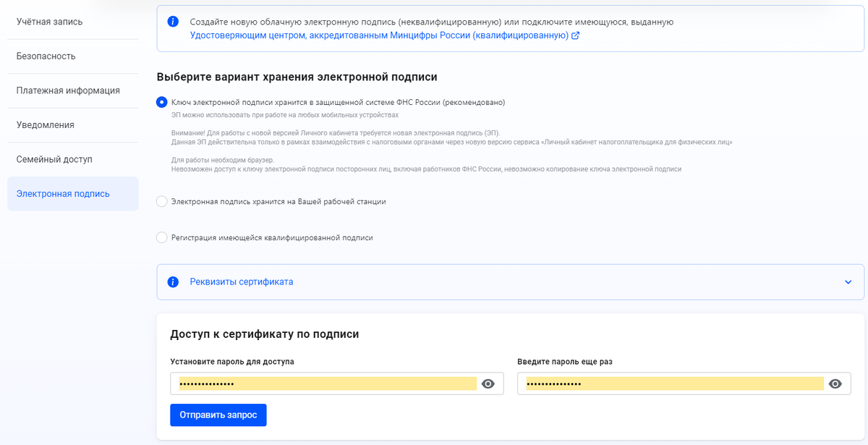The image size is (868, 445).
Task: Show password in Введите пароль еще раз field
Action: tap(837, 383)
